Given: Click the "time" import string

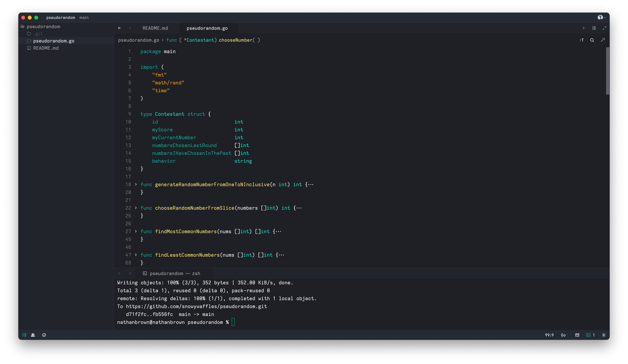Looking at the screenshot, I should [161, 91].
